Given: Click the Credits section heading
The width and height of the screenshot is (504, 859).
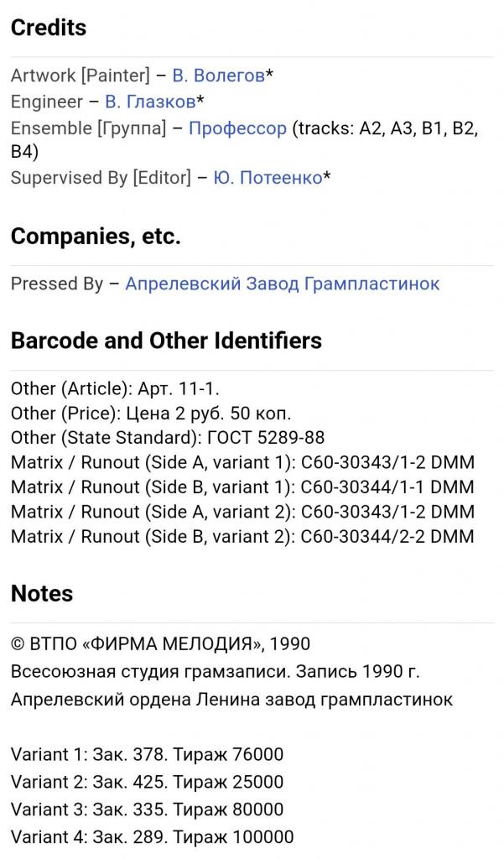Looking at the screenshot, I should [49, 28].
